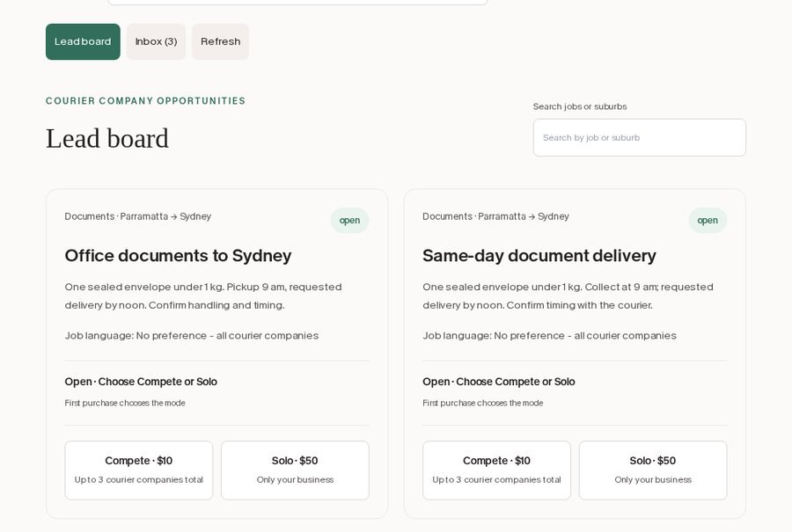Choose Compete $10 for Same-day document delivery

496,470
